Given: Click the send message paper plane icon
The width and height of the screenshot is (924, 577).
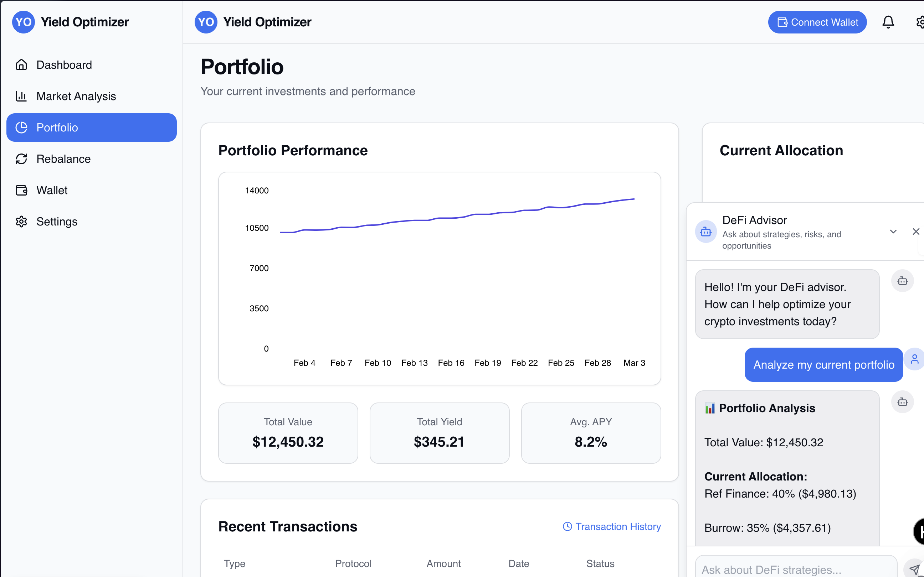Looking at the screenshot, I should coord(914,569).
